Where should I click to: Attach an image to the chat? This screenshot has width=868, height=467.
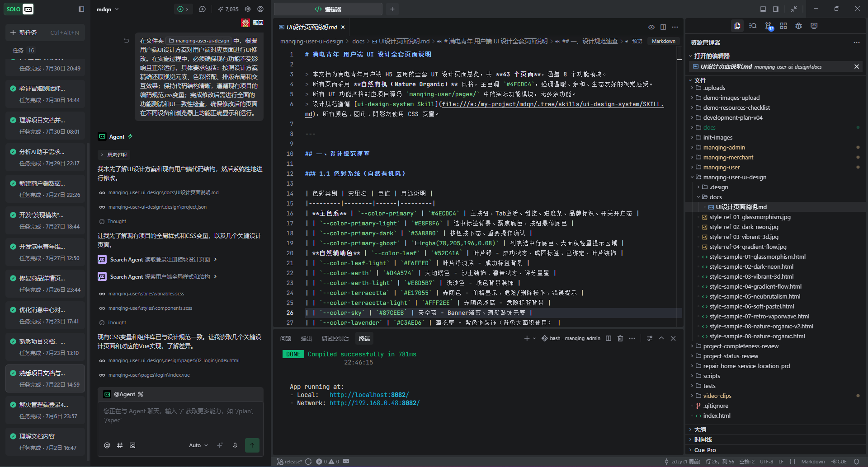[132, 445]
